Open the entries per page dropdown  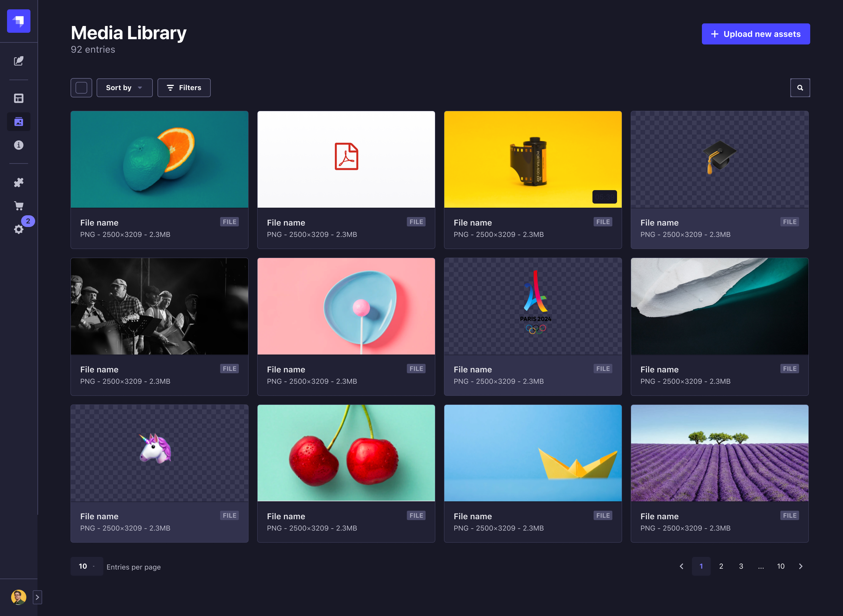87,566
